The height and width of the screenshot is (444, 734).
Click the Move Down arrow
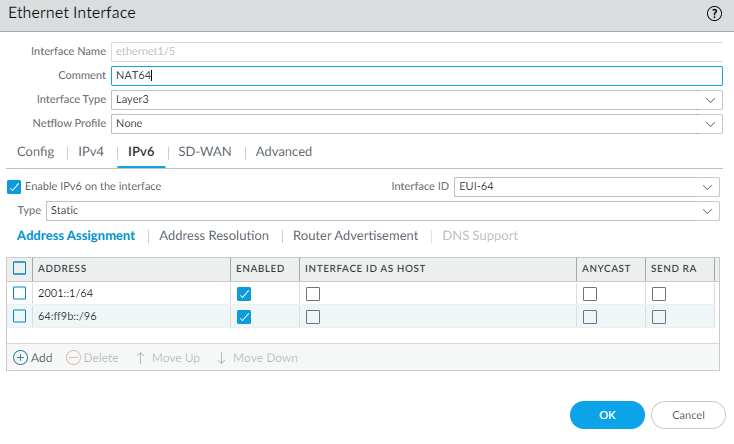point(221,357)
